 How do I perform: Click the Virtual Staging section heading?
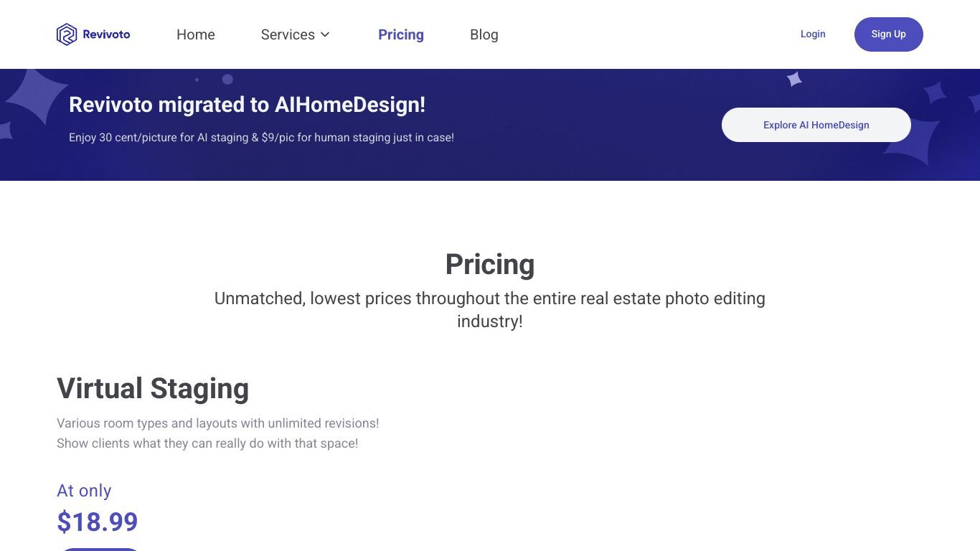153,388
